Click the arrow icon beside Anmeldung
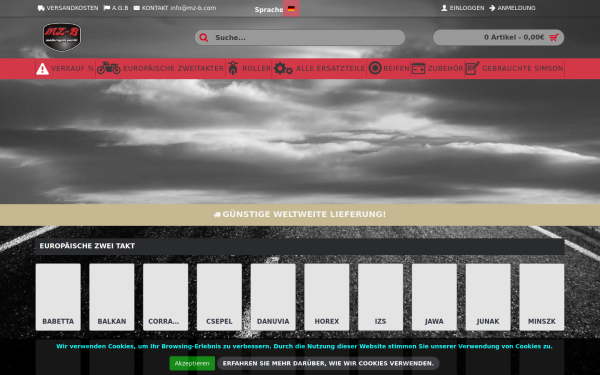 coord(492,8)
